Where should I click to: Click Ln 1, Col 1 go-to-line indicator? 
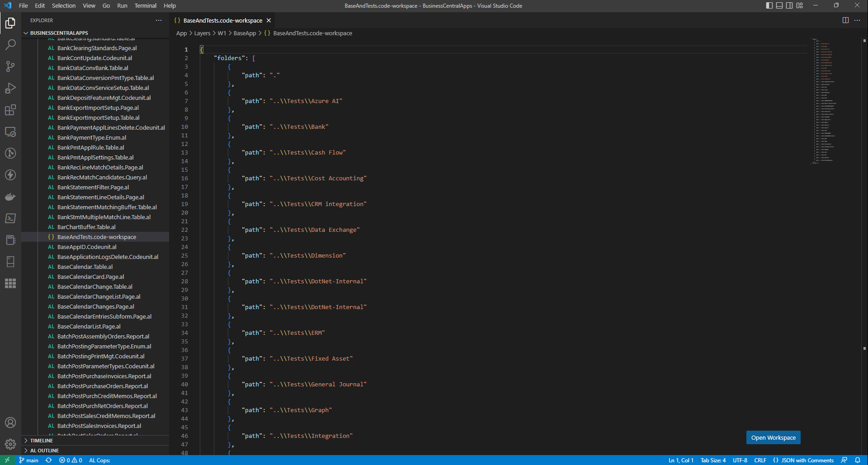pos(681,460)
